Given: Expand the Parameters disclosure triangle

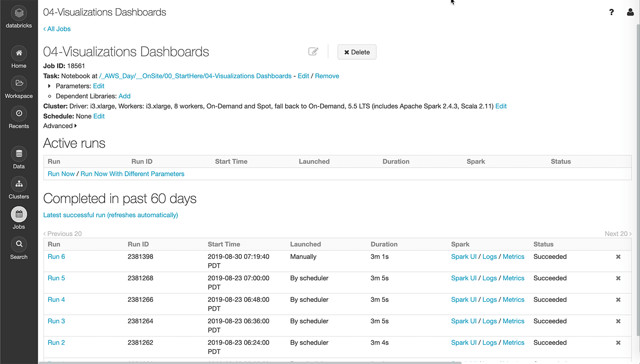Looking at the screenshot, I should (49, 86).
